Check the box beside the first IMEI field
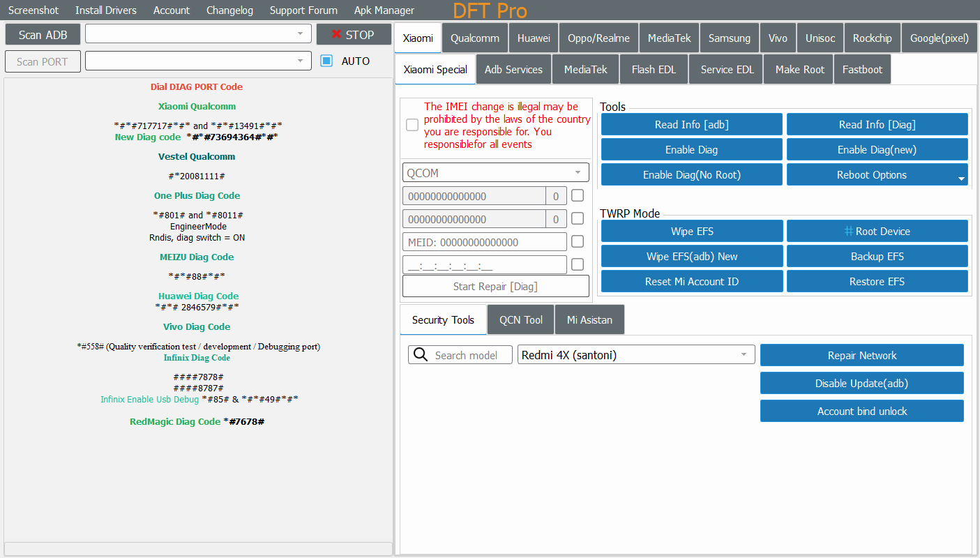The image size is (980, 558). [x=578, y=196]
